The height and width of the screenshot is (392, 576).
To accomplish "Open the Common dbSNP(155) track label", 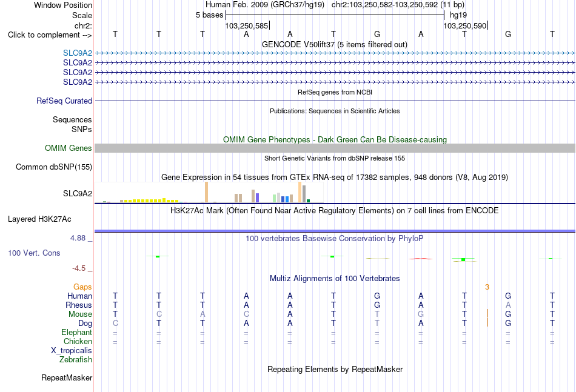I will (x=54, y=167).
